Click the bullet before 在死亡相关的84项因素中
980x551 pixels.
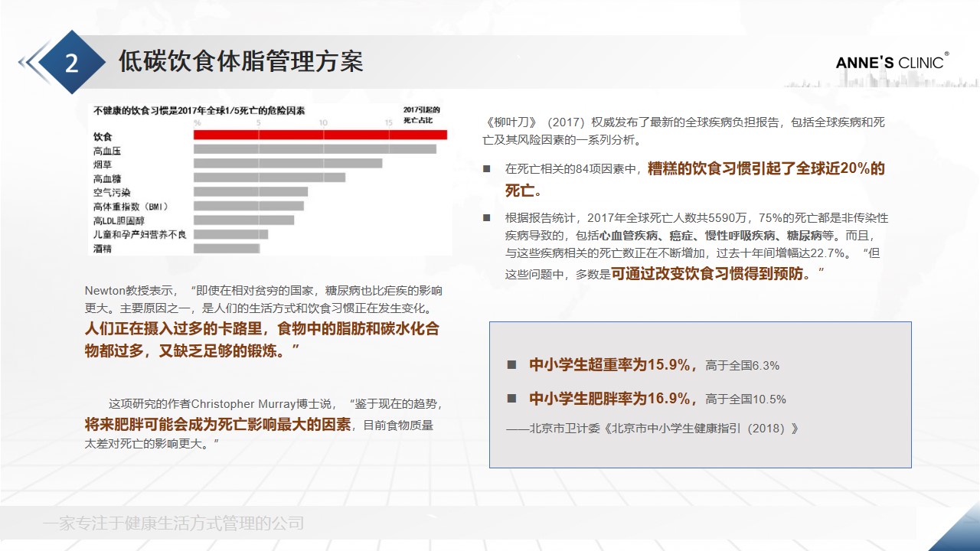click(486, 169)
